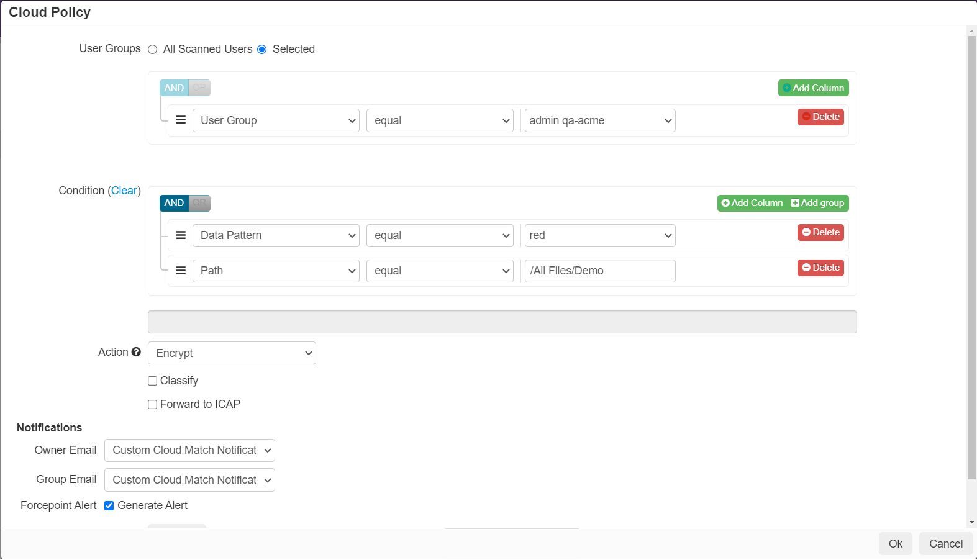Image resolution: width=977 pixels, height=560 pixels.
Task: Open the Action Encrypt dropdown
Action: (x=232, y=353)
